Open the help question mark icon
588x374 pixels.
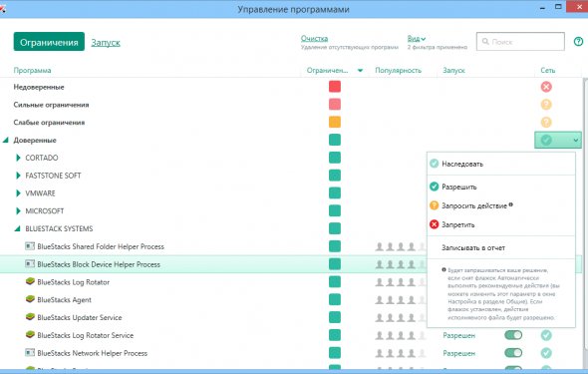coord(578,42)
